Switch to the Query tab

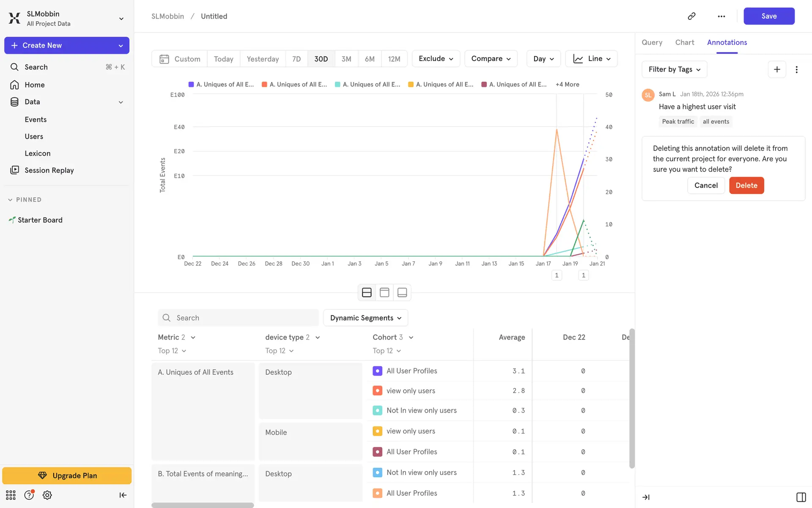(x=652, y=42)
